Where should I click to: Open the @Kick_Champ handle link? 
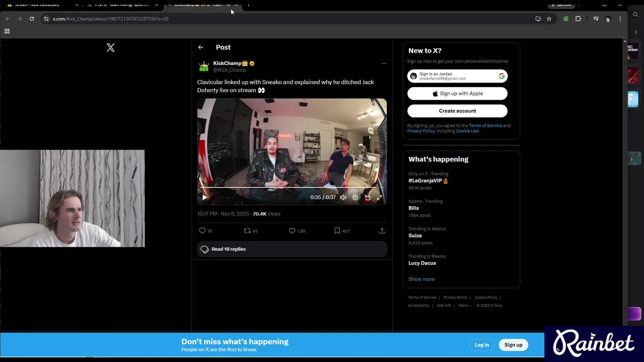229,70
